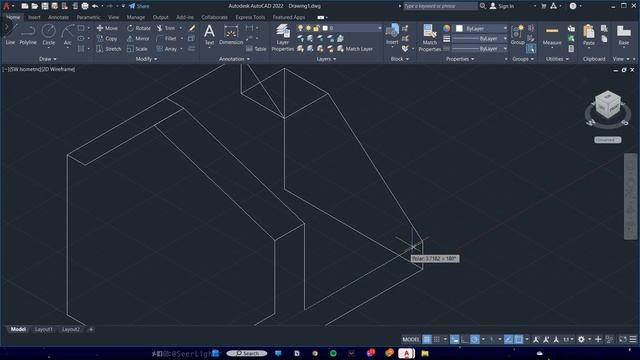Click the Erase tool in Modify panel
Screen dimensions: 640x360
point(192,28)
